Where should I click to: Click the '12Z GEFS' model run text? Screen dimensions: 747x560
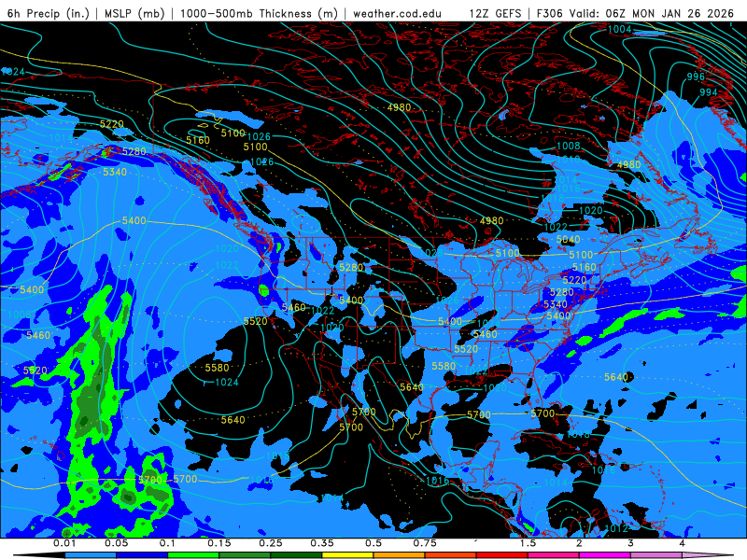coord(495,13)
